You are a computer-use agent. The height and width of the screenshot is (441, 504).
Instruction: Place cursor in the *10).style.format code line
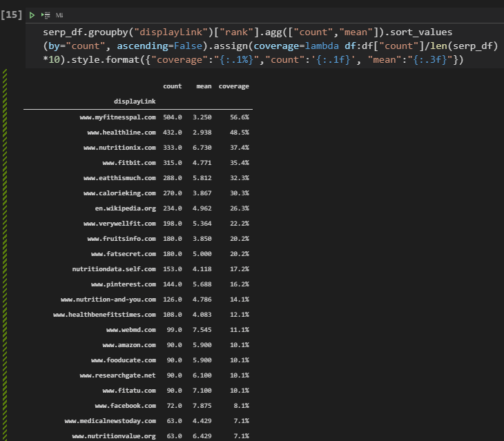[x=253, y=60]
